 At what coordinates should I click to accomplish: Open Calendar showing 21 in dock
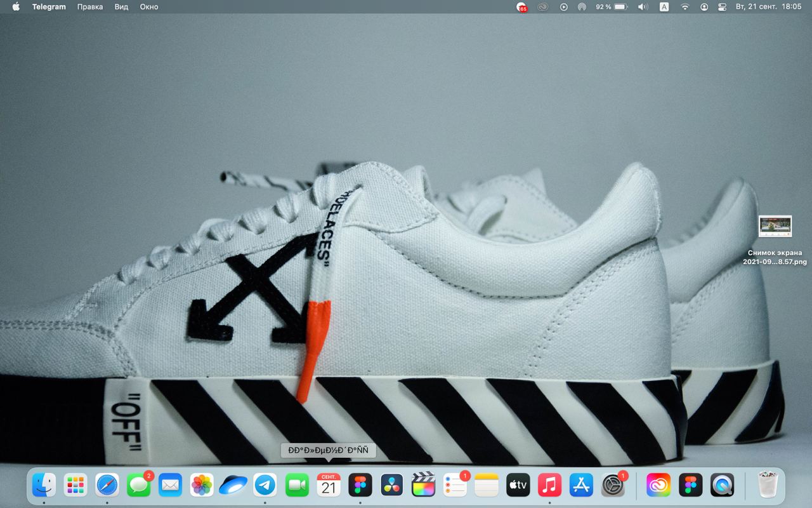click(x=329, y=485)
